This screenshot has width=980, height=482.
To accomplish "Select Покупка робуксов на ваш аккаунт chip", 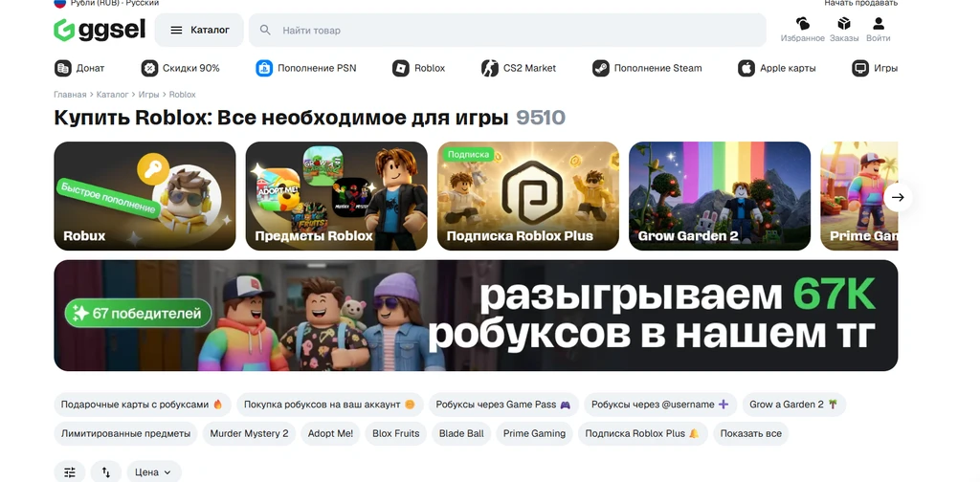I will (330, 405).
